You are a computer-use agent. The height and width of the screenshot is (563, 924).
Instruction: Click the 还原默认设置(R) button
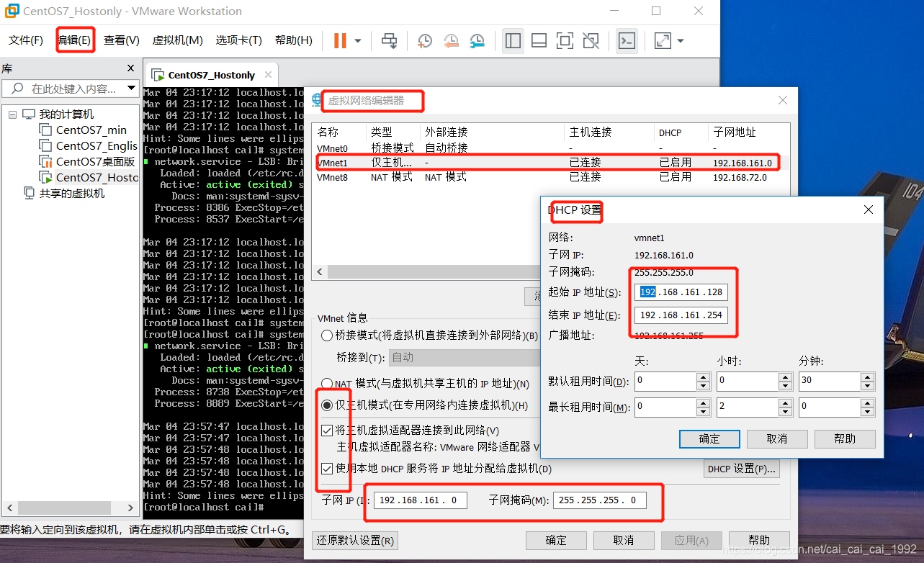pos(355,541)
